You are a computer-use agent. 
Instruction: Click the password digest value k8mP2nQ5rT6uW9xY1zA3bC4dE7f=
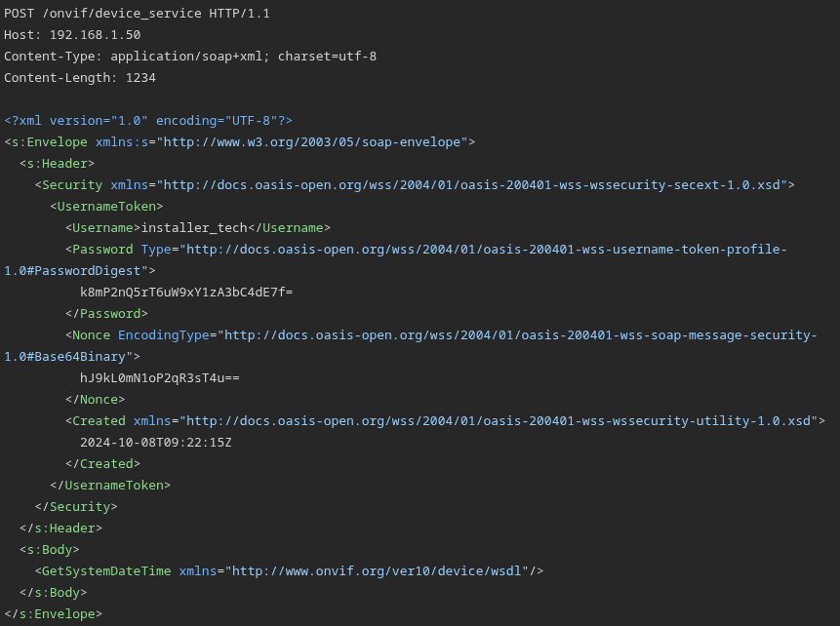pos(186,292)
